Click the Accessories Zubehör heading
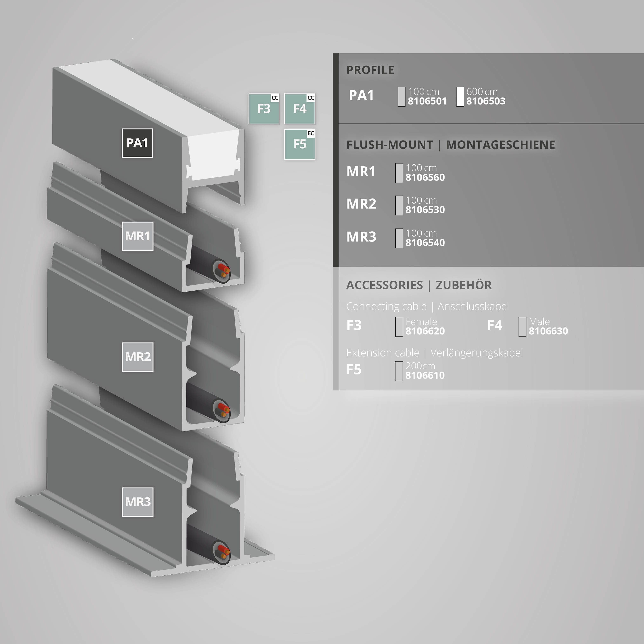The width and height of the screenshot is (644, 644). coord(419,285)
